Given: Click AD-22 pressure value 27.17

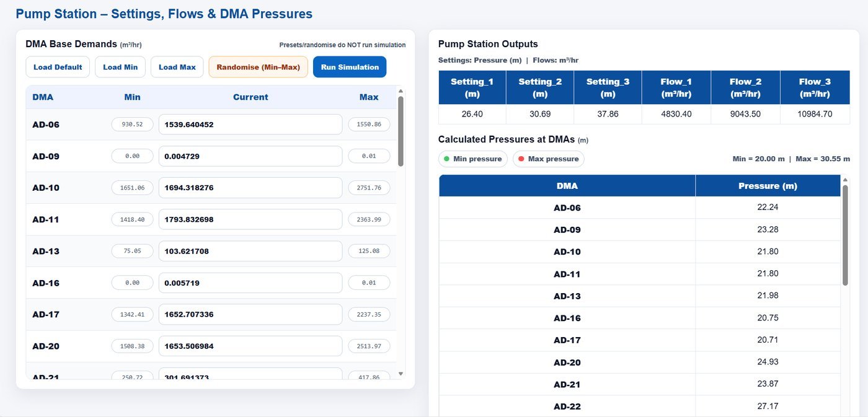Looking at the screenshot, I should coord(768,406).
